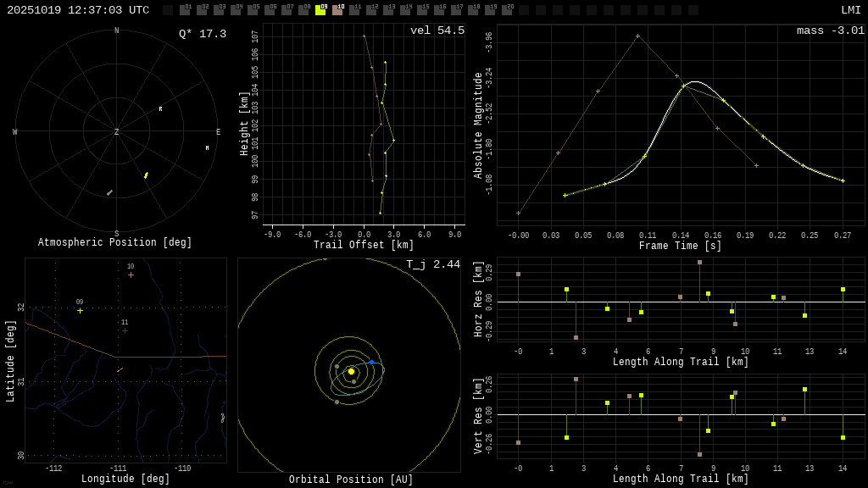Click the mass -3.01 readout
This screenshot has height=488, width=868.
pos(830,30)
